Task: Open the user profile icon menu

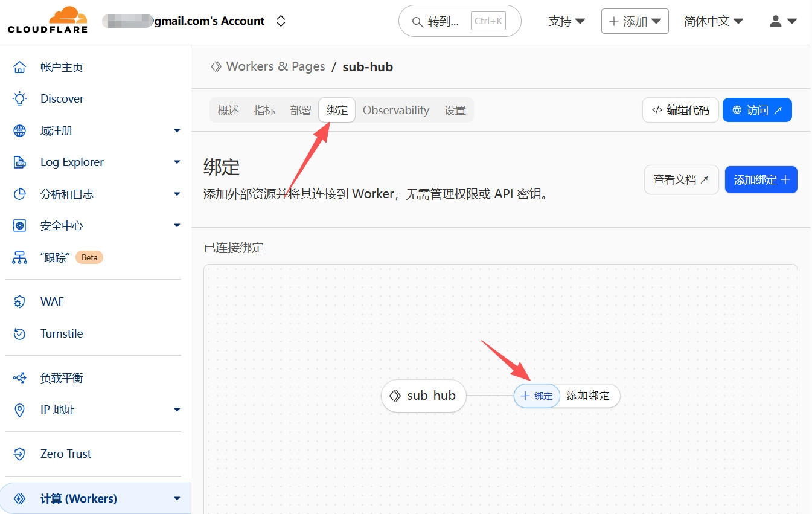Action: pyautogui.click(x=782, y=21)
